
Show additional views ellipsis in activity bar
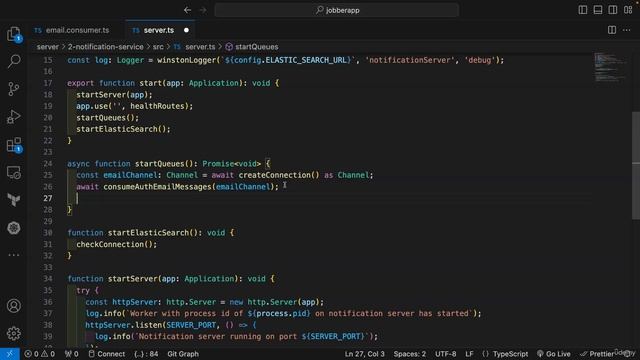(14, 255)
